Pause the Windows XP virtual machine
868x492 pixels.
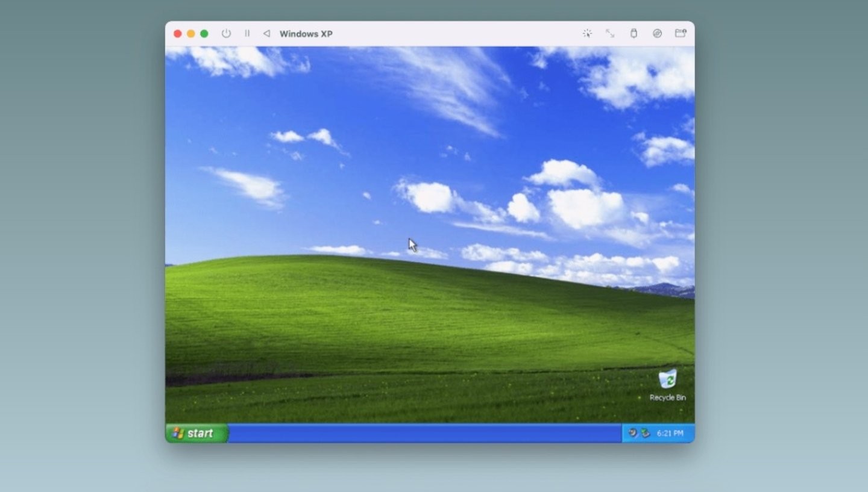point(247,34)
